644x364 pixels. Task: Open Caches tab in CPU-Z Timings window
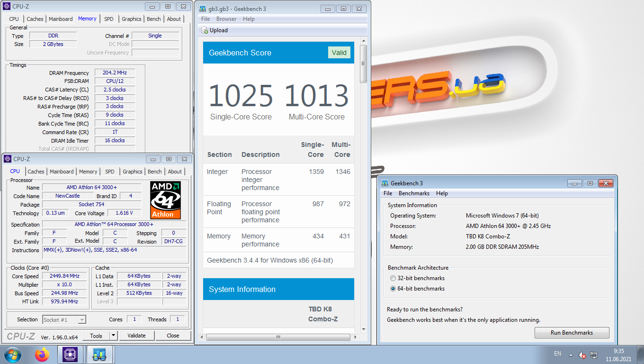click(35, 19)
